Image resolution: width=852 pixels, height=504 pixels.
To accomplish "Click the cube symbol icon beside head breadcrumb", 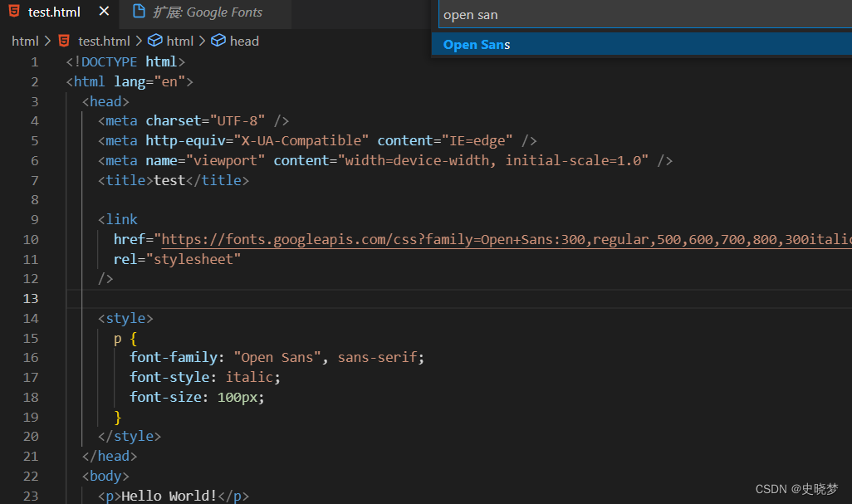I will point(218,40).
